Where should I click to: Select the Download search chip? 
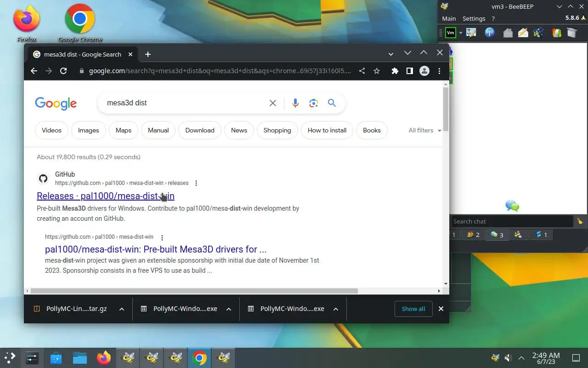(200, 130)
